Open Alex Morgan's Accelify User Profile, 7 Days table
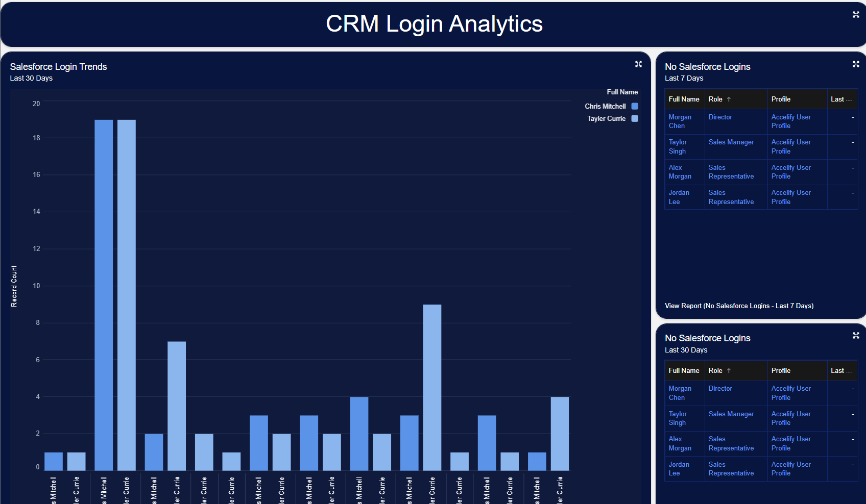 click(x=790, y=172)
